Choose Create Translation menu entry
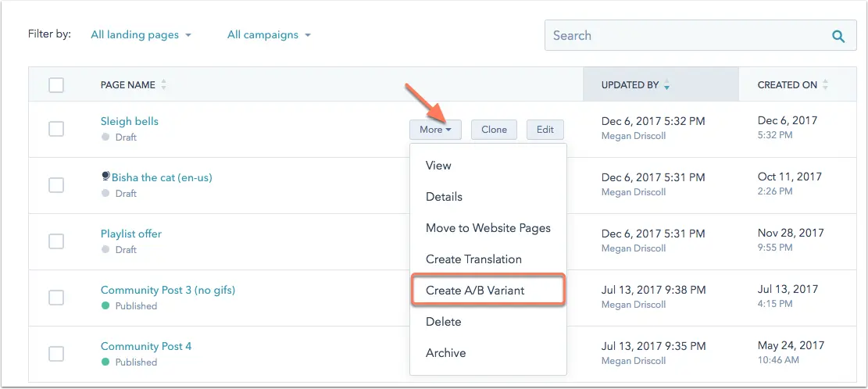 pyautogui.click(x=473, y=259)
